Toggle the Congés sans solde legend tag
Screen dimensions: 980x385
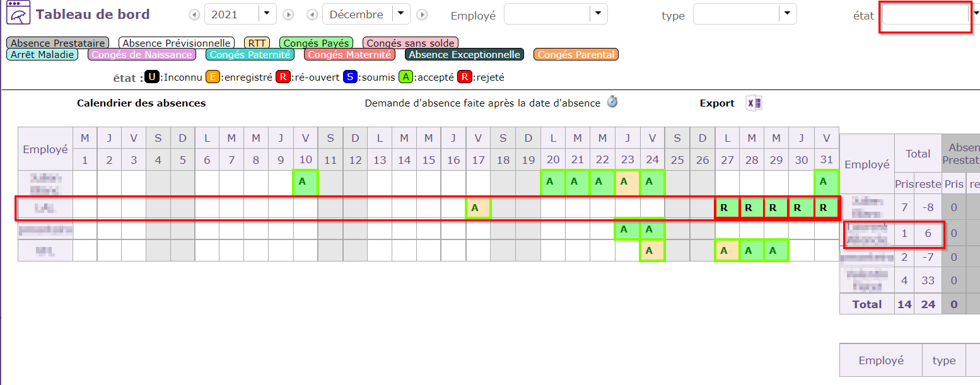click(411, 43)
